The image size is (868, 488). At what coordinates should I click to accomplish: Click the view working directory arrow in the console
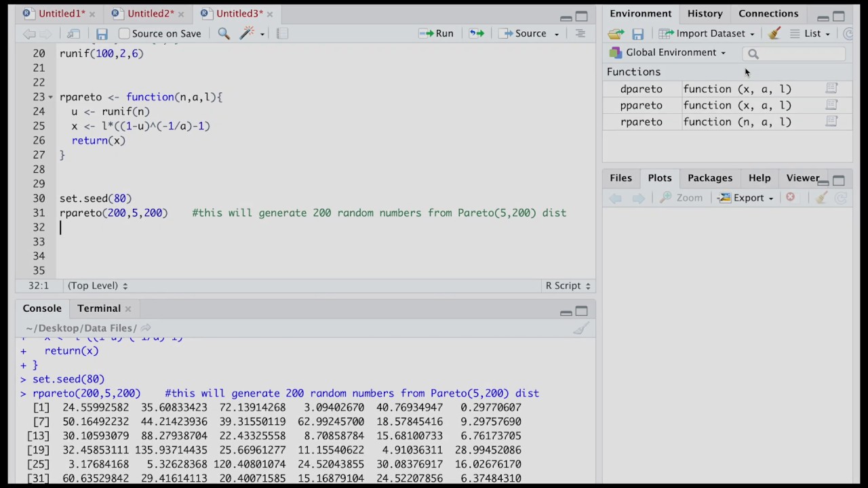click(146, 328)
